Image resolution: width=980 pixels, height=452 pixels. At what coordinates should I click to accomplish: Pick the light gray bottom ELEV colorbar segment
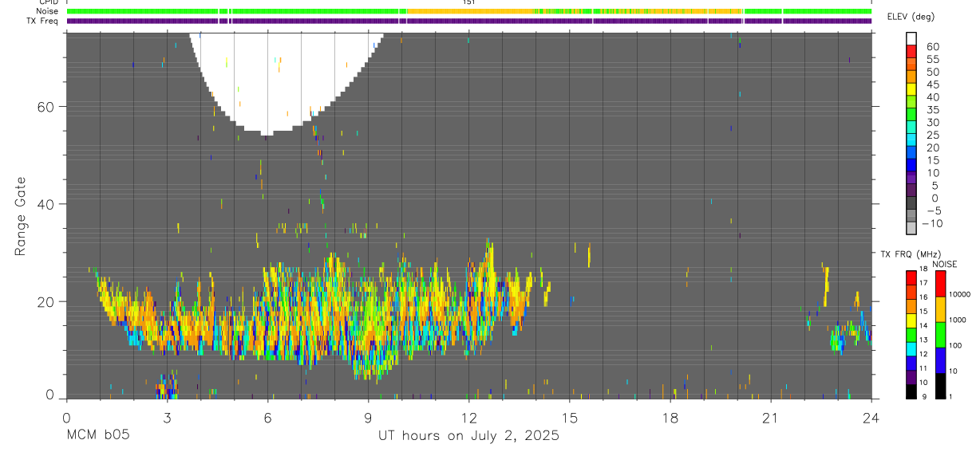point(911,227)
